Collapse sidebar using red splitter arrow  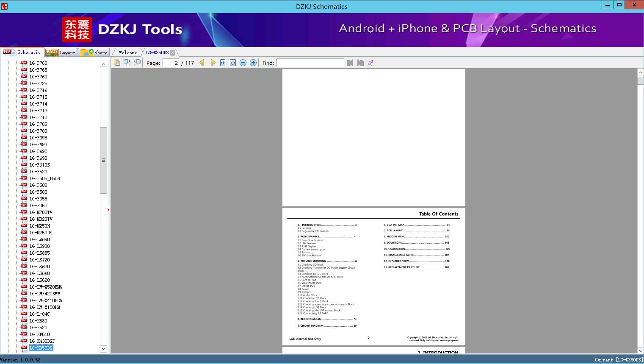(x=108, y=210)
